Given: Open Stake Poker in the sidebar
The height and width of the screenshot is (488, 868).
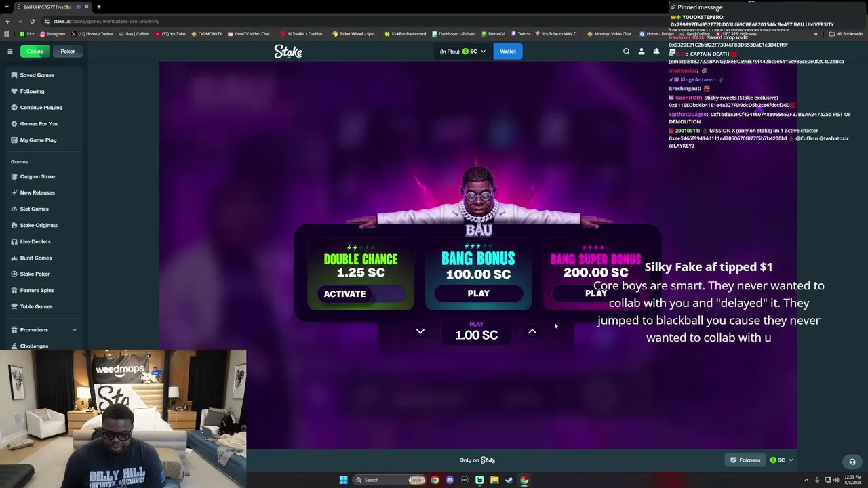Looking at the screenshot, I should [44, 274].
